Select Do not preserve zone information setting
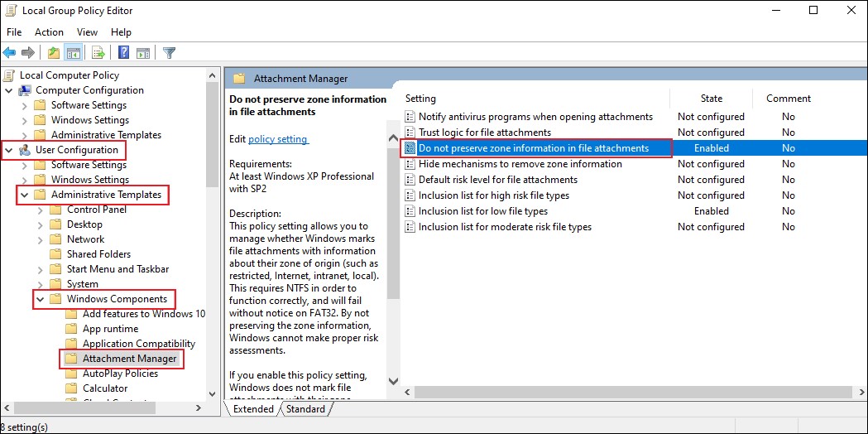Image resolution: width=868 pixels, height=434 pixels. point(534,148)
